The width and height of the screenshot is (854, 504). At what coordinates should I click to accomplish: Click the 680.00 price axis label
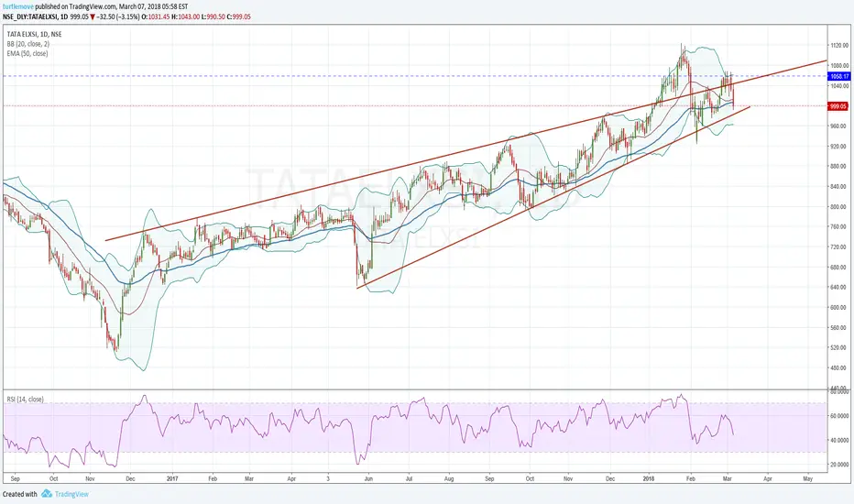[x=839, y=268]
